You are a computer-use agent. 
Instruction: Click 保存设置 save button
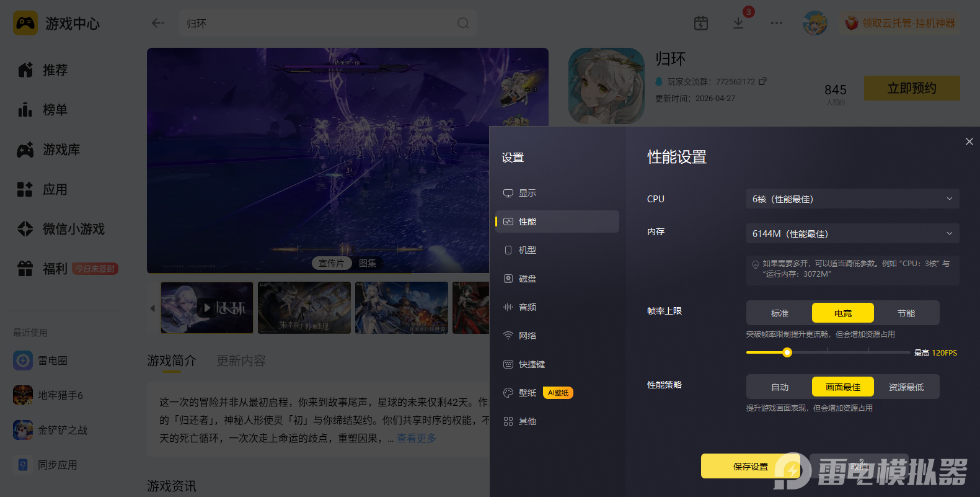[x=751, y=466]
